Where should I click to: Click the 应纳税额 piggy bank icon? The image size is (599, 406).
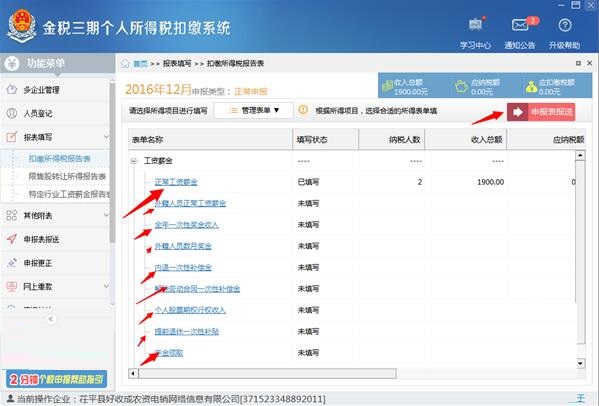click(461, 86)
